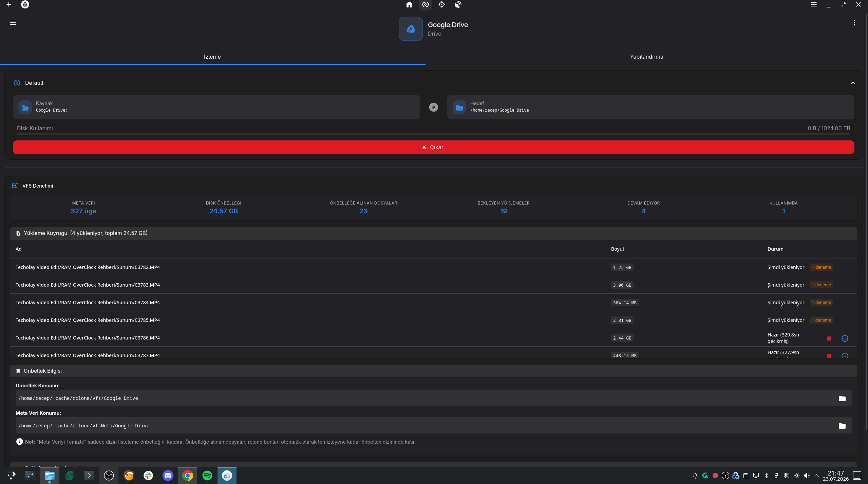This screenshot has height=484, width=868.
Task: Collapse the Önbellek Bilgisi section
Action: (x=434, y=371)
